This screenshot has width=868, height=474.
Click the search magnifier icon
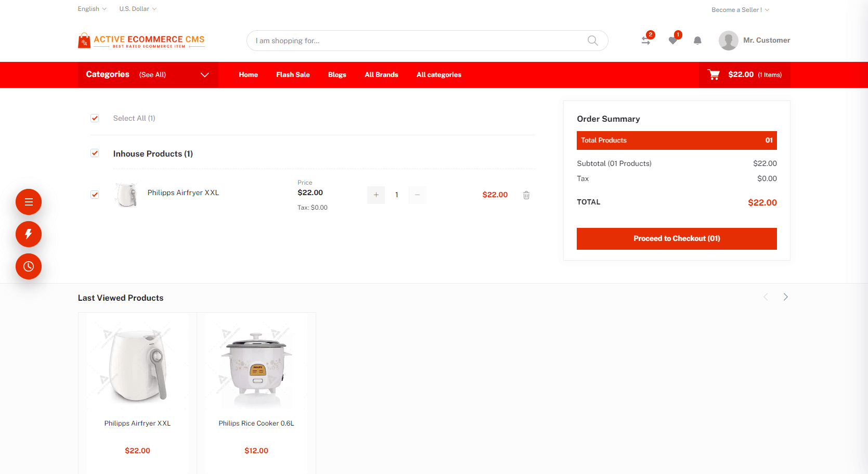(592, 41)
